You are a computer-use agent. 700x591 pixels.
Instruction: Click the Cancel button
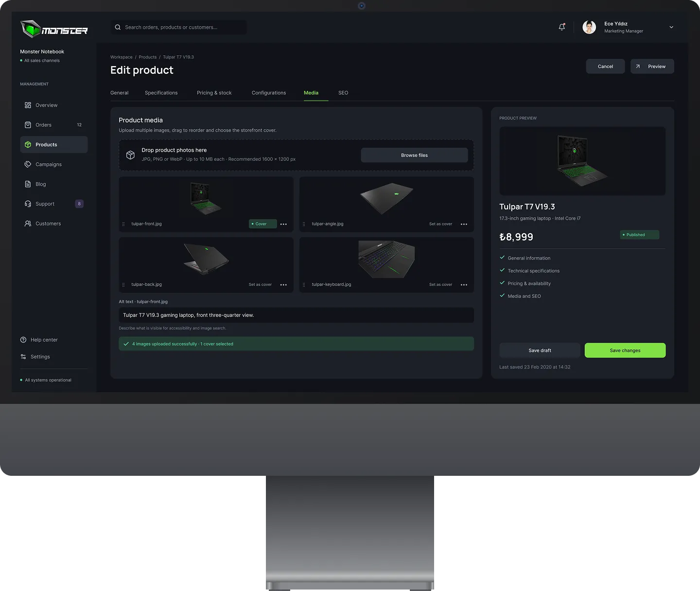coord(605,67)
